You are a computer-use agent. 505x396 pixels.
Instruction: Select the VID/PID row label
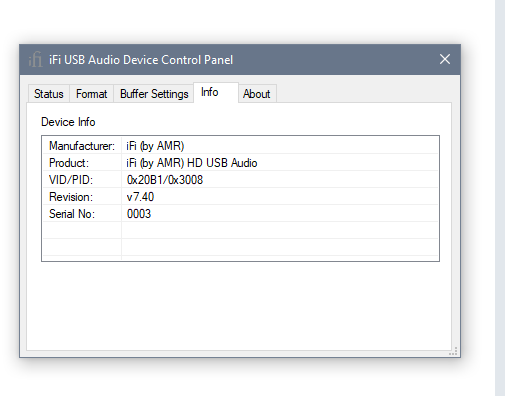point(71,180)
